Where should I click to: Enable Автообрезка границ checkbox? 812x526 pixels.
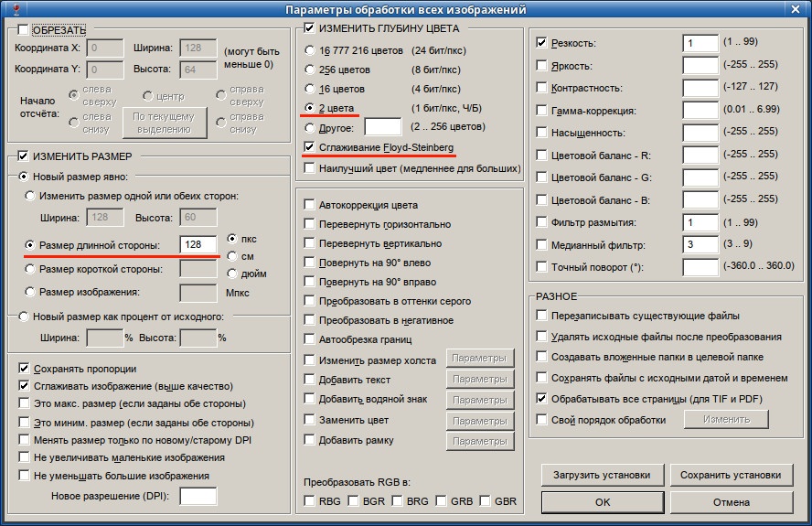coord(309,338)
